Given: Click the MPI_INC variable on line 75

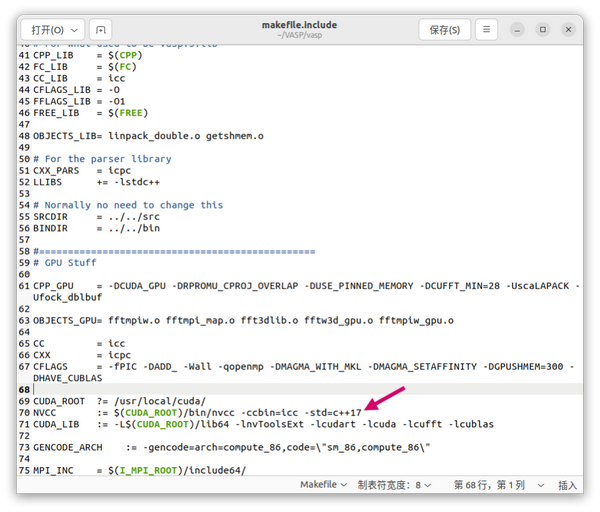Looking at the screenshot, I should coord(53,470).
